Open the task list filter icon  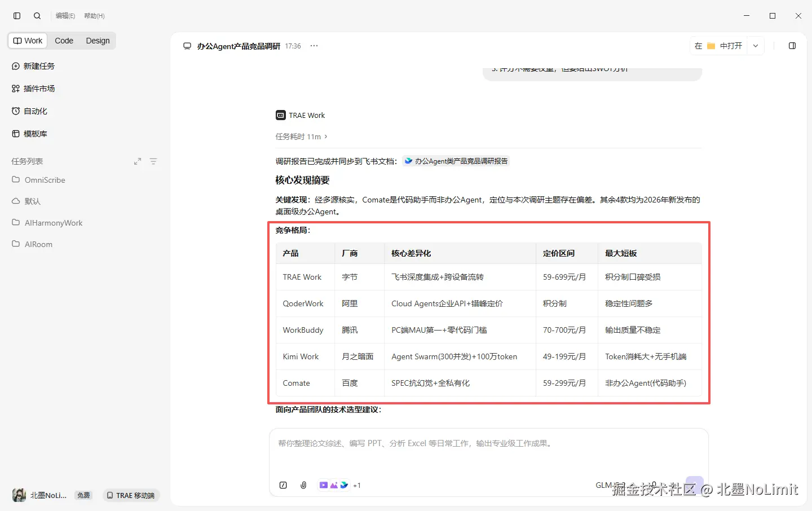(153, 161)
